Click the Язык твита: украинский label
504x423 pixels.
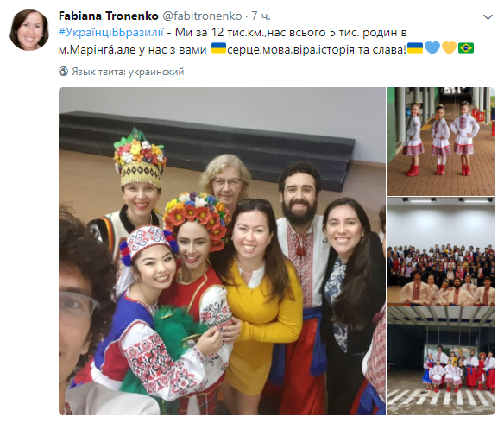click(128, 72)
